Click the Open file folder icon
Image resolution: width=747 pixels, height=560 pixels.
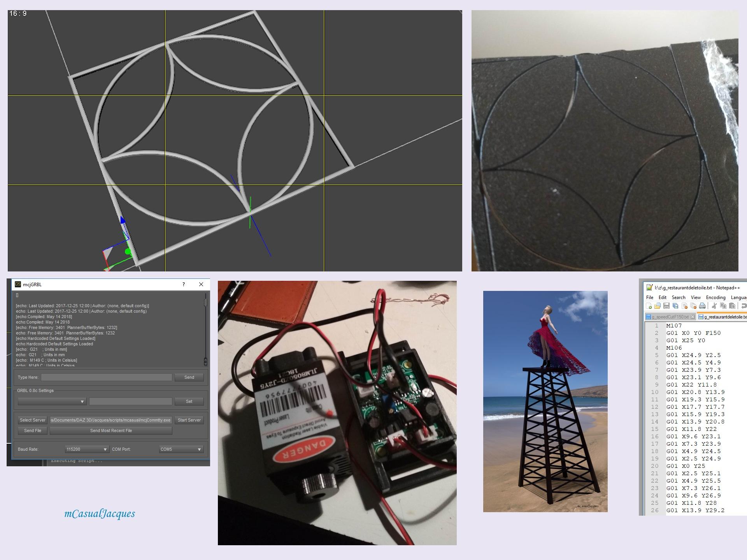658,306
